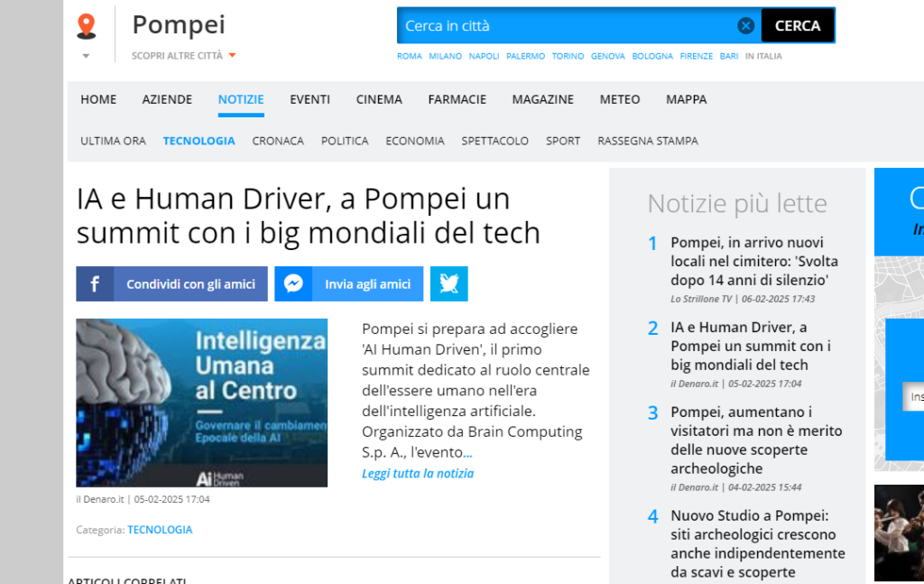Click the Messenger send icon
This screenshot has width=924, height=584.
(x=293, y=284)
